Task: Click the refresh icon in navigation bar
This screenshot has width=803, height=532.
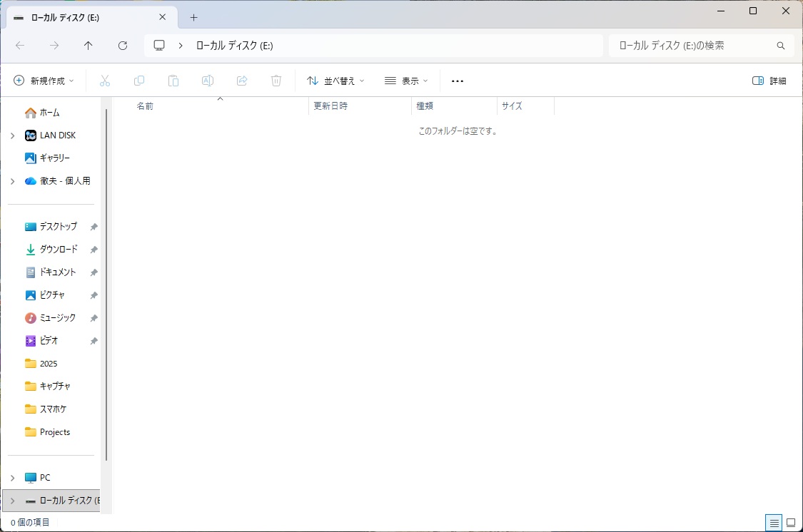Action: (123, 46)
